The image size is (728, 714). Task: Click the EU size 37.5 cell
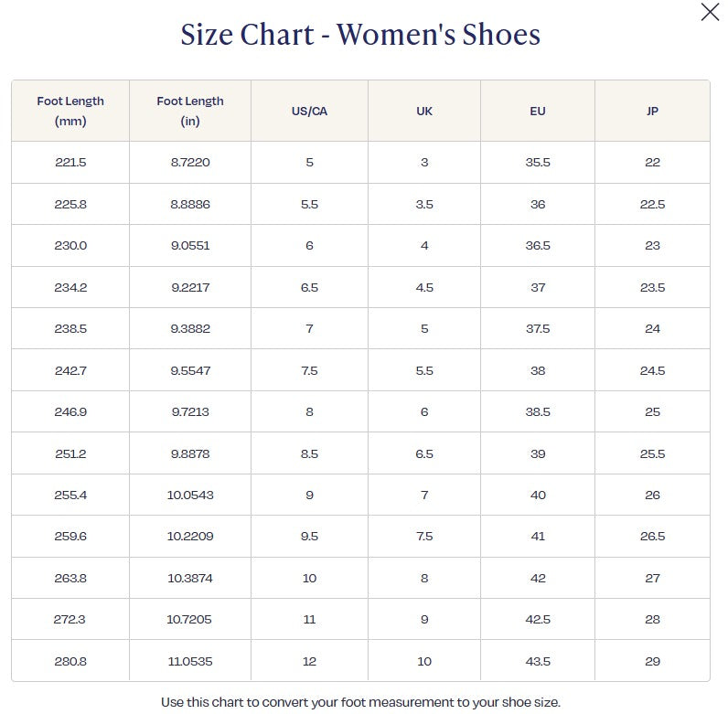(x=538, y=329)
